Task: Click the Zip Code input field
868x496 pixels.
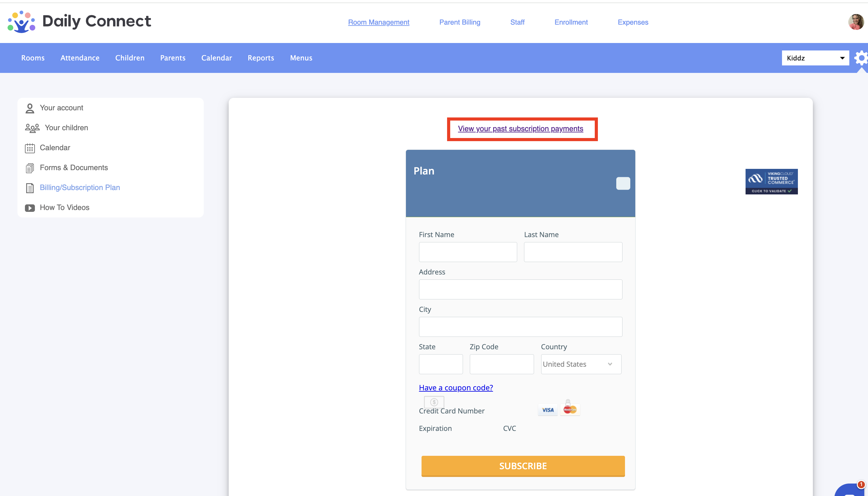Action: pyautogui.click(x=501, y=364)
